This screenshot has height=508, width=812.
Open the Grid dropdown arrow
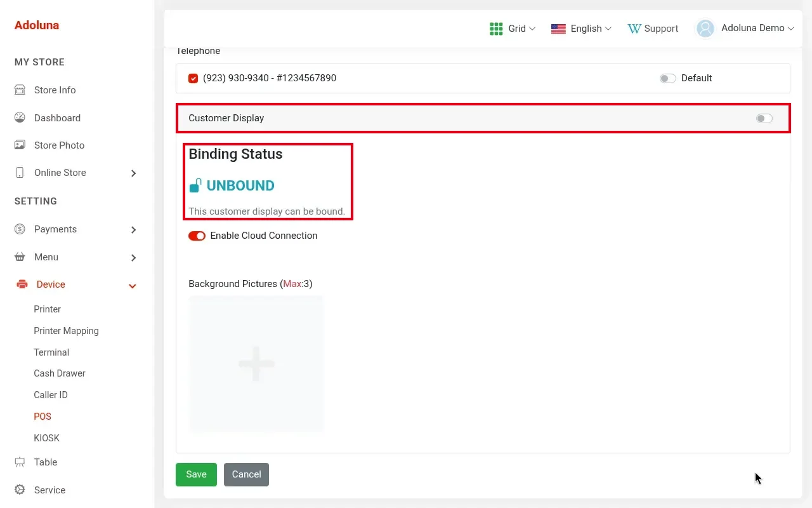click(x=532, y=29)
